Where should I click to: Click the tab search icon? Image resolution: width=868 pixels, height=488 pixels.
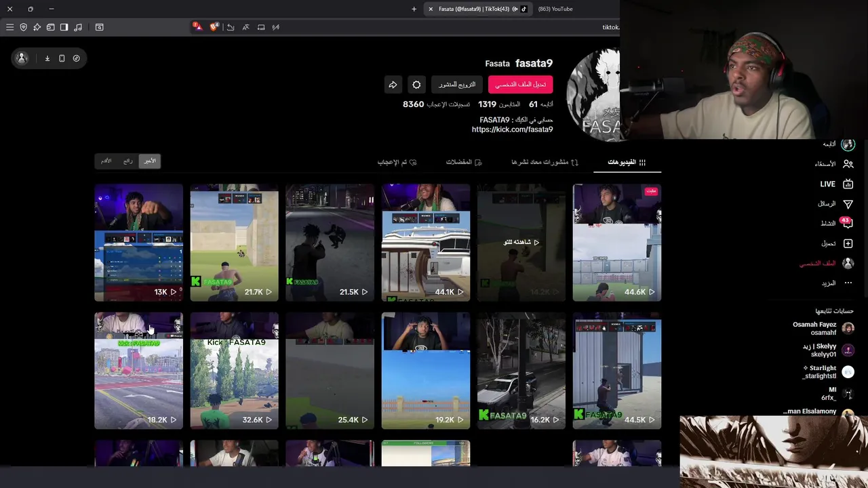99,27
